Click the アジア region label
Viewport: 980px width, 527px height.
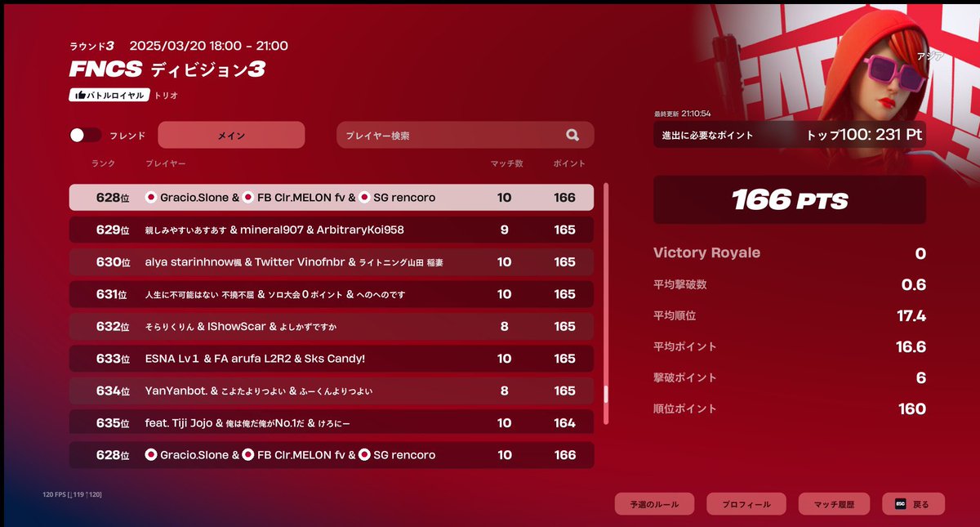(x=931, y=57)
